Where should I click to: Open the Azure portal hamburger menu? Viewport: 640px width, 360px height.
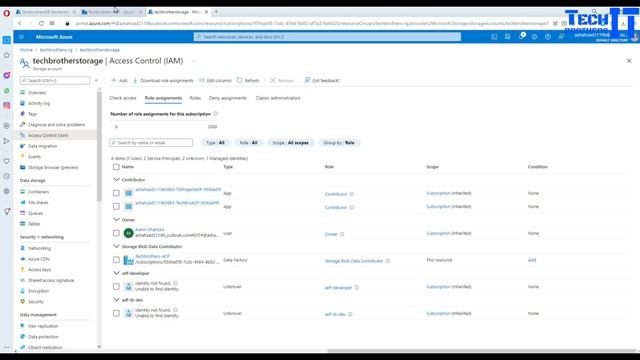pos(22,37)
